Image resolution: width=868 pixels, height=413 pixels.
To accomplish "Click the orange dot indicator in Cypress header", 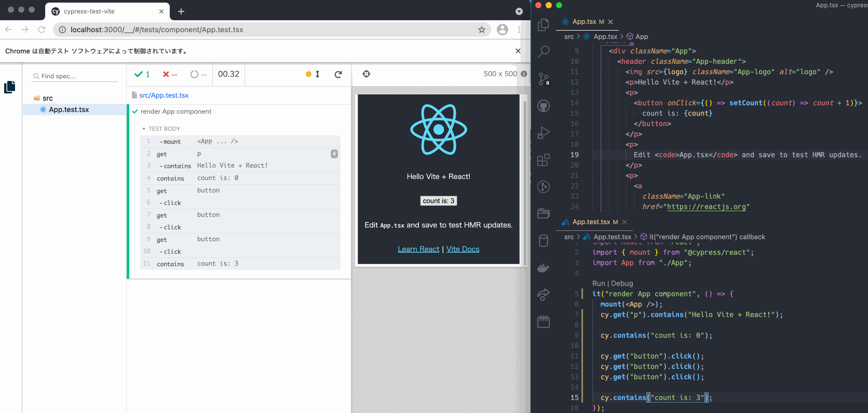I will [308, 74].
